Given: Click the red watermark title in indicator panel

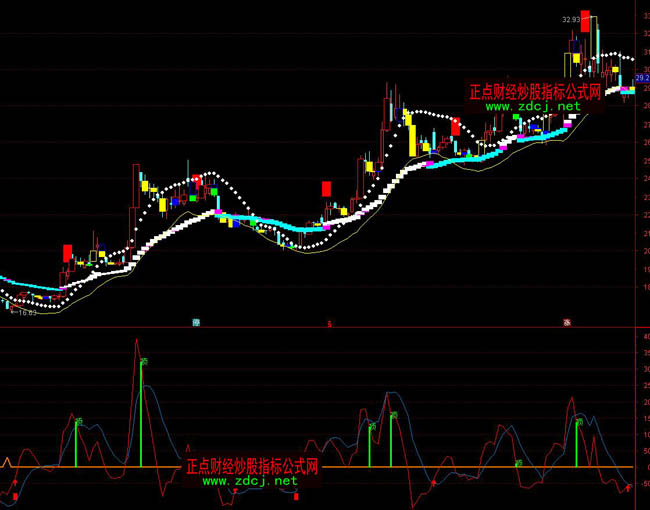Looking at the screenshot, I should pyautogui.click(x=252, y=466).
